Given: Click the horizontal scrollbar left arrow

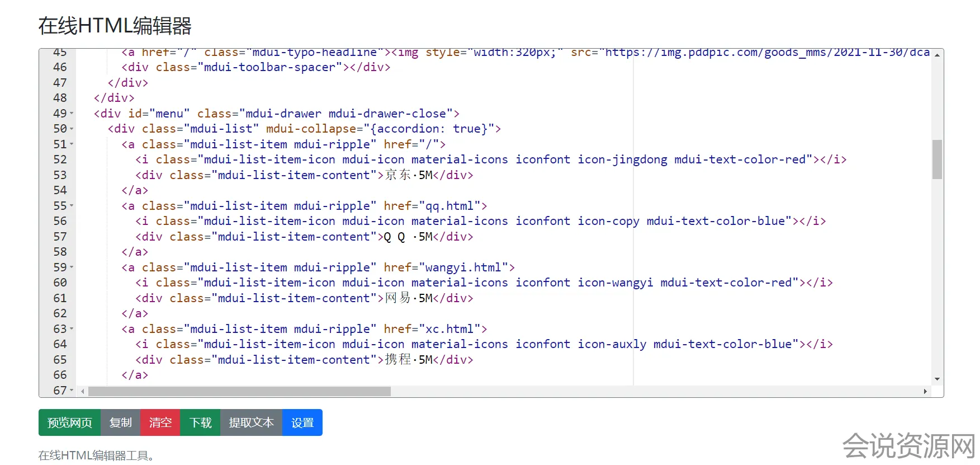Looking at the screenshot, I should click(x=83, y=392).
